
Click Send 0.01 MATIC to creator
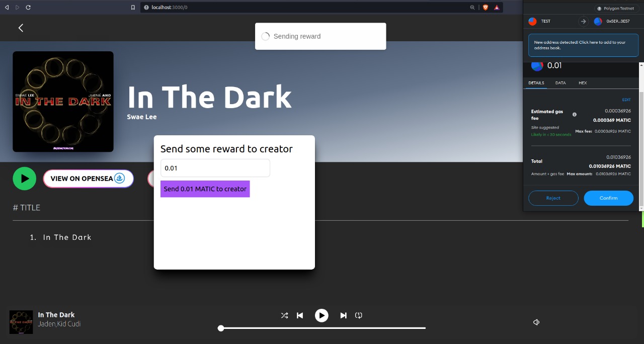(x=205, y=189)
